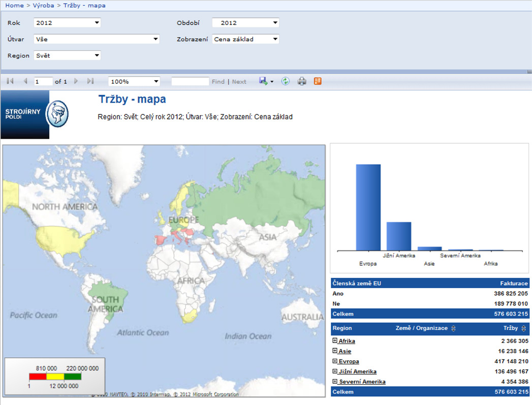
Task: Jump to the last report page
Action: (90, 81)
